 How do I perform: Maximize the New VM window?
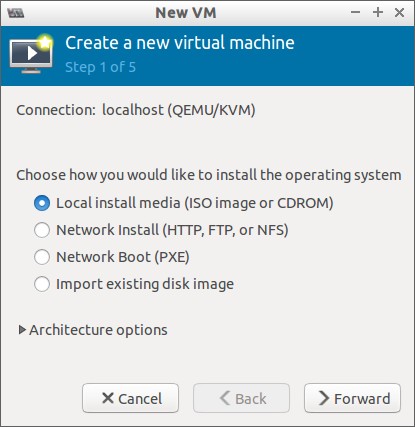[x=378, y=13]
